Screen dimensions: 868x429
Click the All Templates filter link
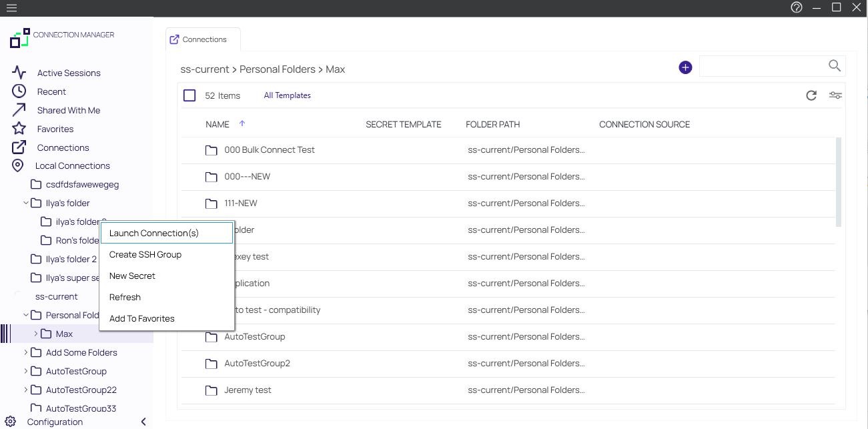pos(287,95)
